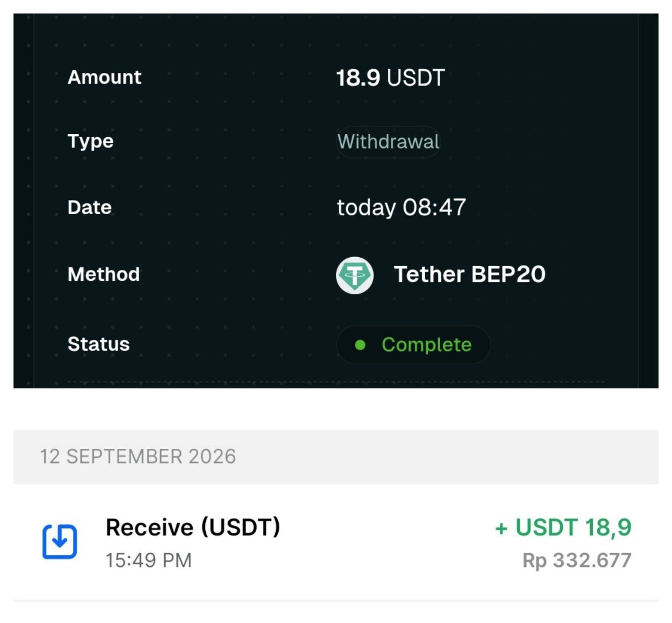The width and height of the screenshot is (672, 623).
Task: Click the Type row label
Action: (90, 141)
